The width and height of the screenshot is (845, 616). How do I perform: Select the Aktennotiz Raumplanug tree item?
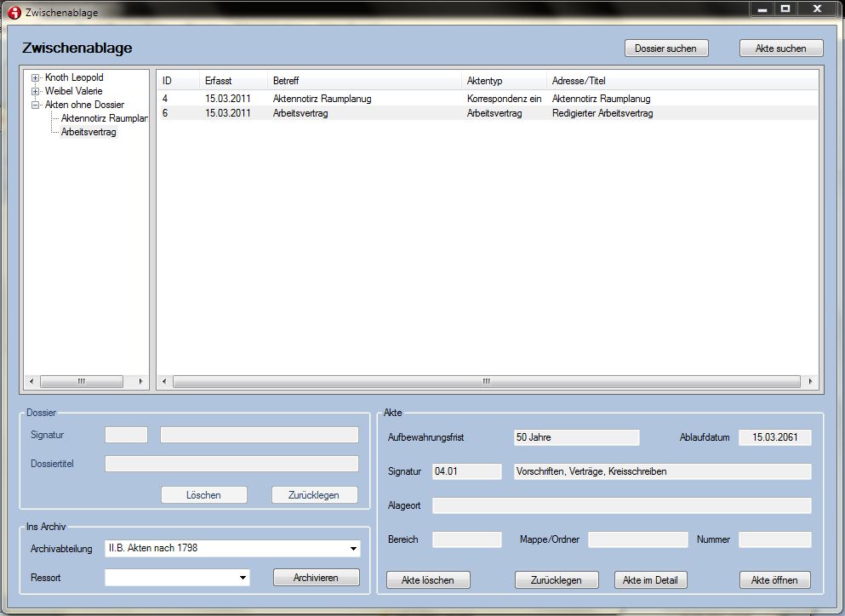click(104, 119)
